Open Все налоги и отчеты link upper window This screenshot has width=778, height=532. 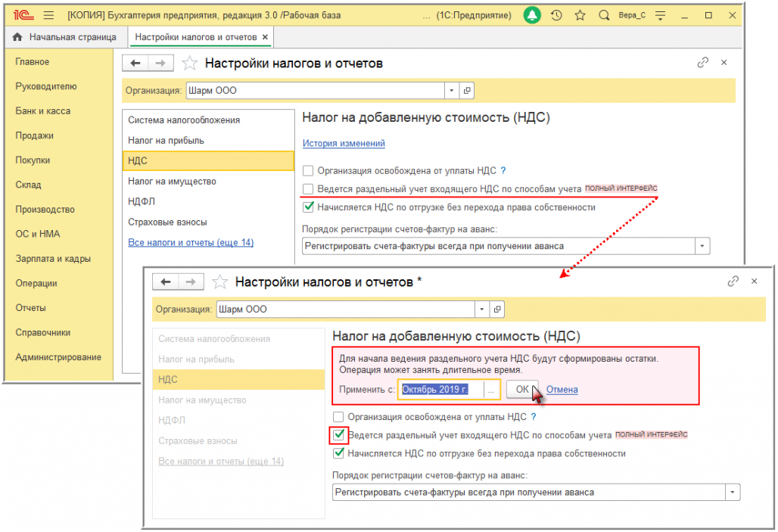coord(191,243)
